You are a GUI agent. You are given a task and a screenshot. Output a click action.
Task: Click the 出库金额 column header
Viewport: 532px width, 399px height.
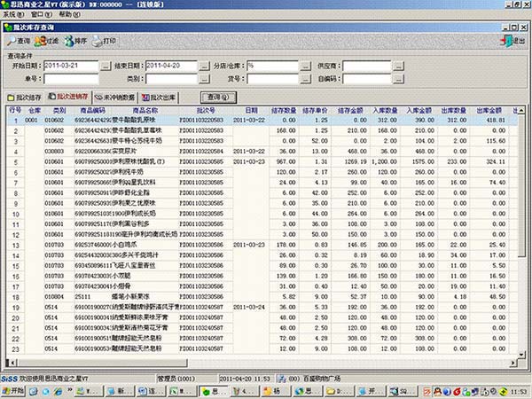(x=489, y=110)
